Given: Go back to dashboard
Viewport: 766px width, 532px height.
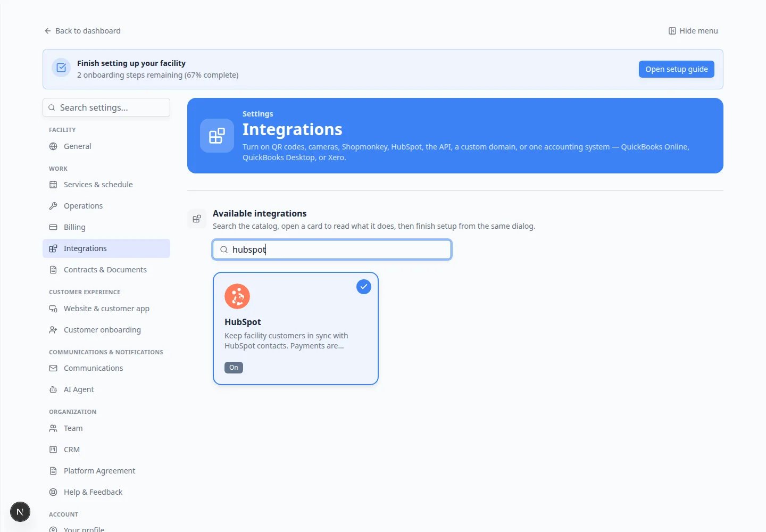Looking at the screenshot, I should tap(82, 31).
